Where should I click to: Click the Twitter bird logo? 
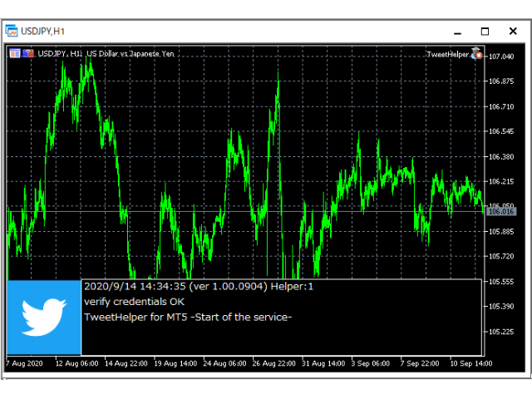pos(44,318)
